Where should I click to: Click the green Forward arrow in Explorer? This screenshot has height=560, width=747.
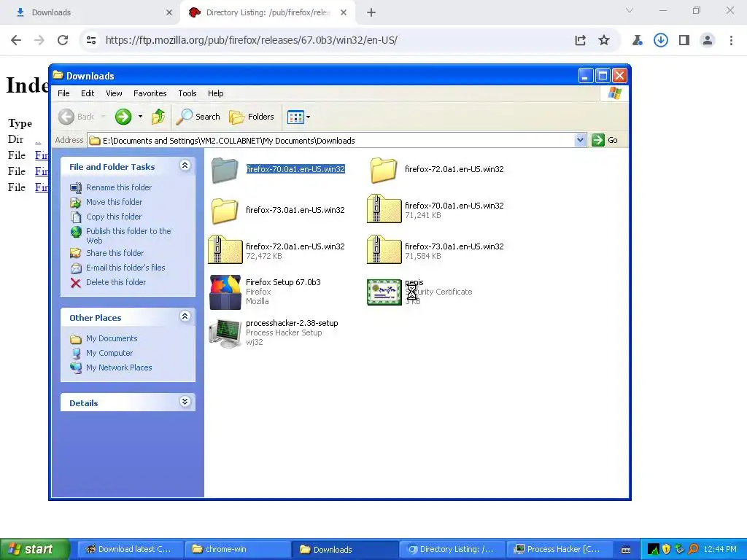(x=123, y=117)
